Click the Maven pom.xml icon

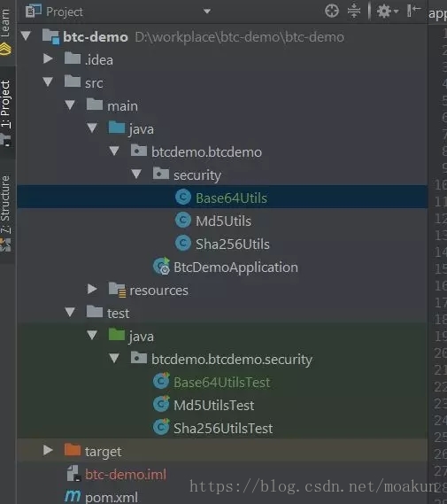click(x=73, y=496)
